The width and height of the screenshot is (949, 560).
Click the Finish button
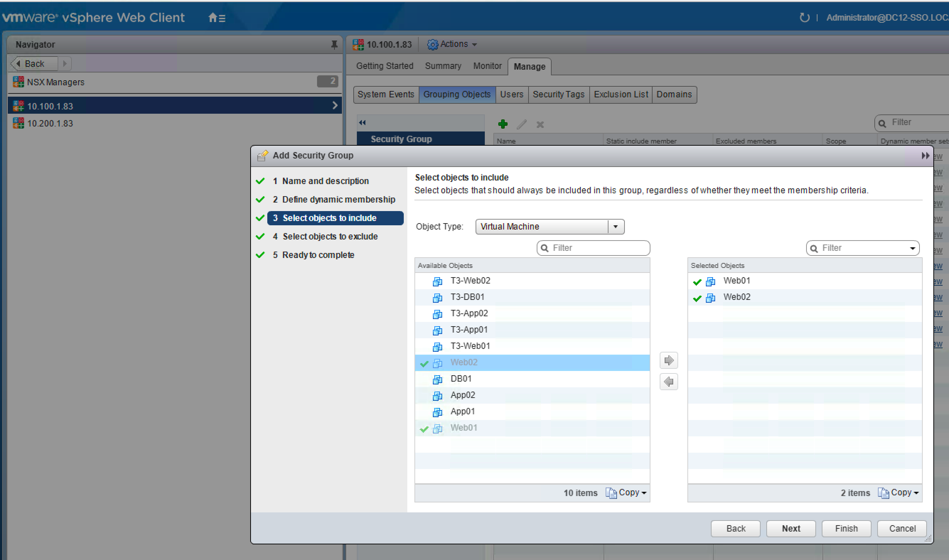(x=846, y=528)
